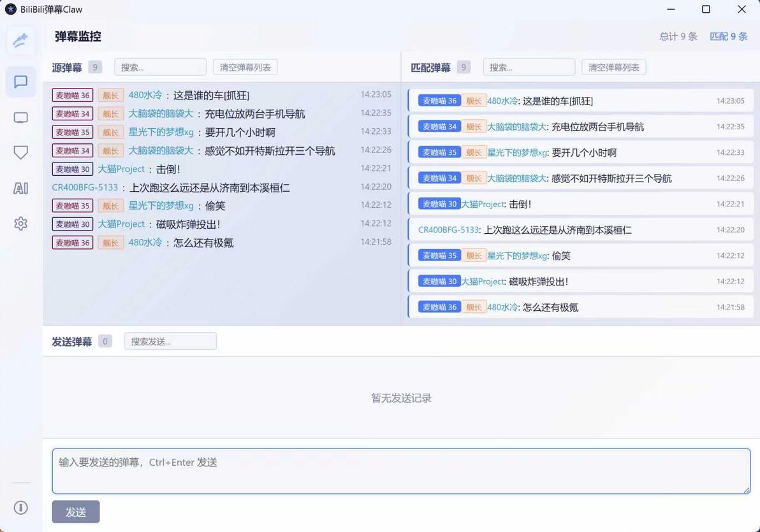
Task: Select the danmaku chat bubble sidebar icon
Action: click(x=20, y=82)
